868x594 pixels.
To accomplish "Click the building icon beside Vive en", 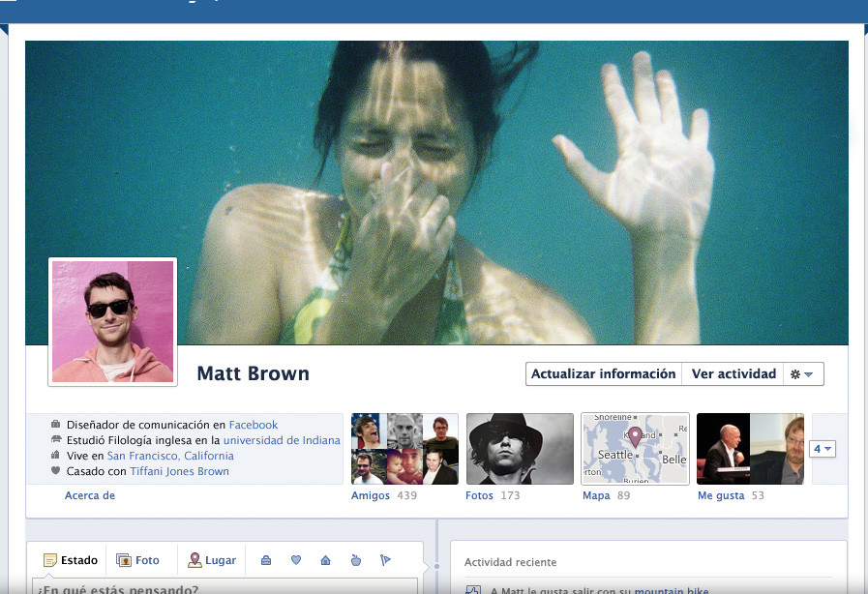I will point(55,455).
